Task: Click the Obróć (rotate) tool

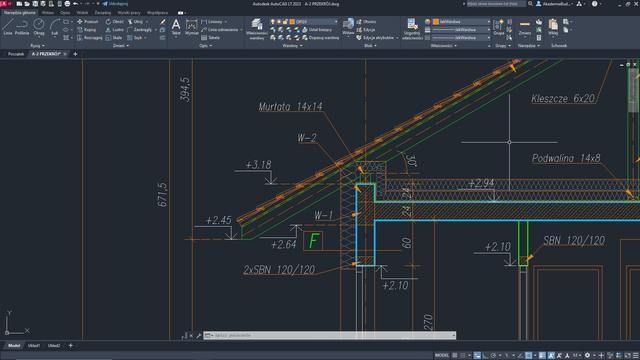Action: tap(115, 22)
